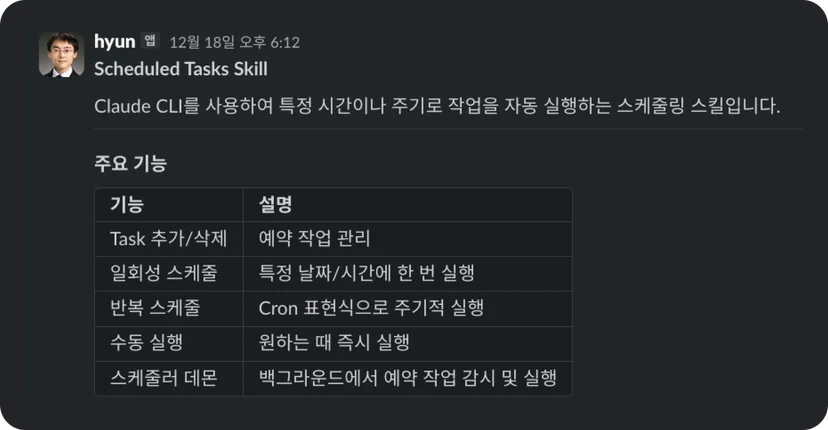Select the 수동 실행 table cell
Viewport: 828px width, 430px height.
pyautogui.click(x=169, y=343)
